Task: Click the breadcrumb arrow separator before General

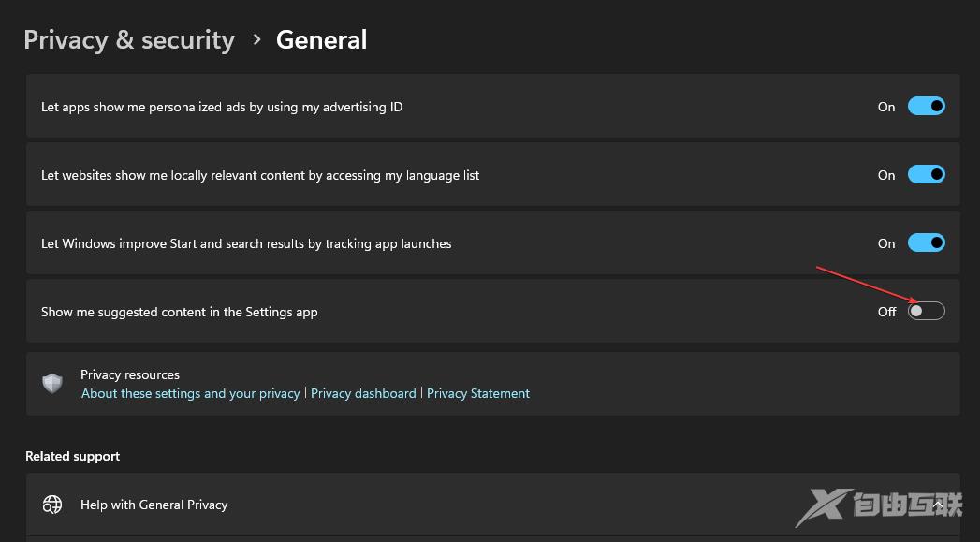Action: pos(256,40)
